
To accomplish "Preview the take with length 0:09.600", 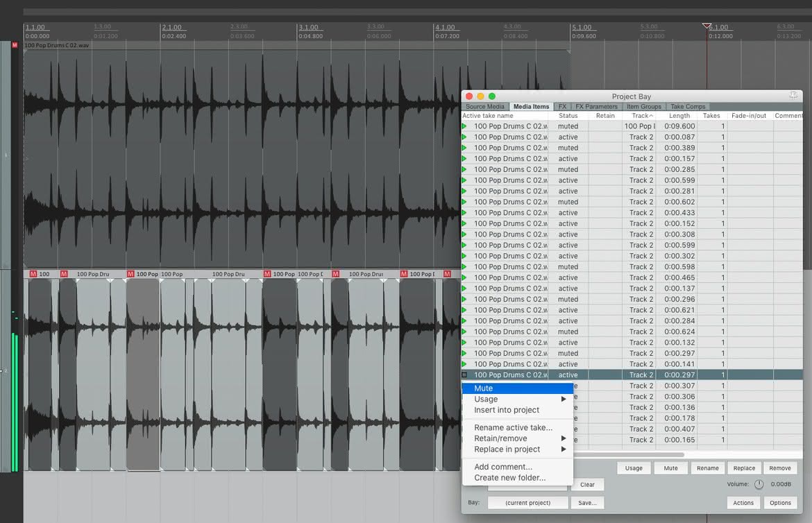I will 464,126.
